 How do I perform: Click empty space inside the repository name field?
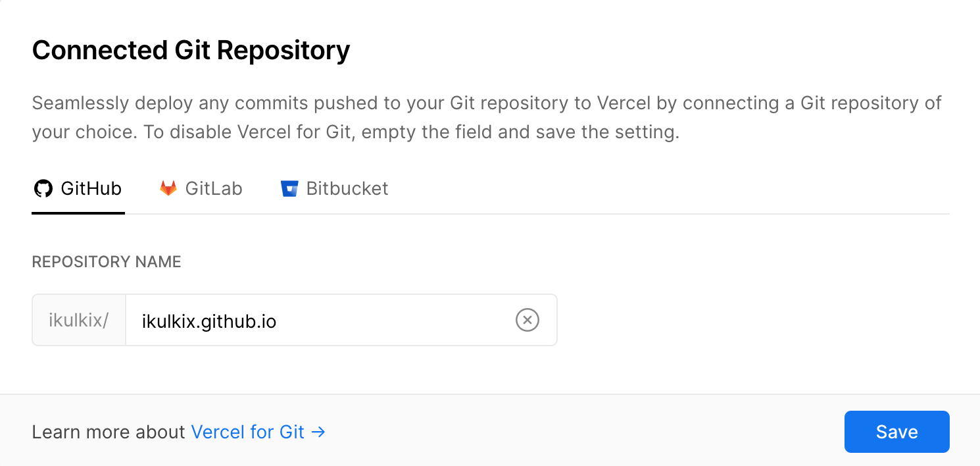pyautogui.click(x=395, y=321)
